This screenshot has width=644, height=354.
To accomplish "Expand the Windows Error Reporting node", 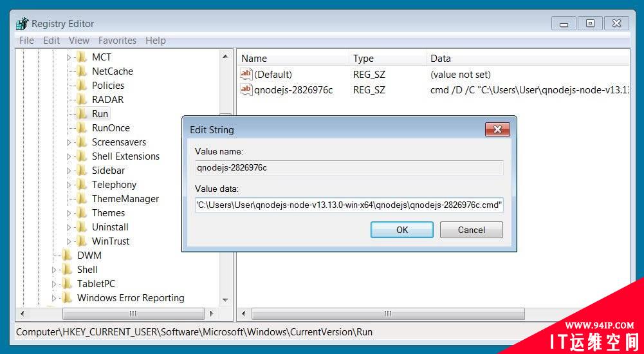I will pos(54,298).
